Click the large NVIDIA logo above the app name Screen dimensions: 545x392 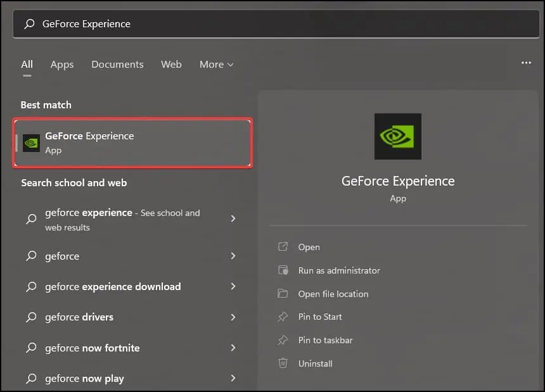point(397,136)
